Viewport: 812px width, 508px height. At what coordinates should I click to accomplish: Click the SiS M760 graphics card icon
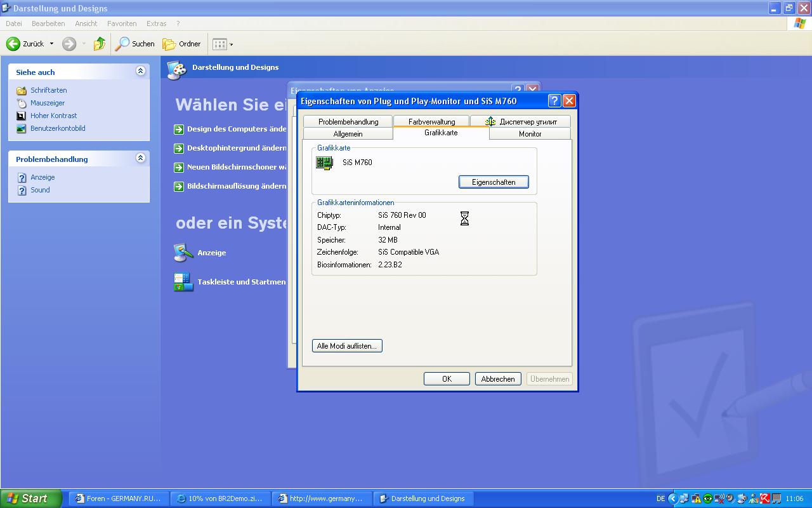[325, 163]
